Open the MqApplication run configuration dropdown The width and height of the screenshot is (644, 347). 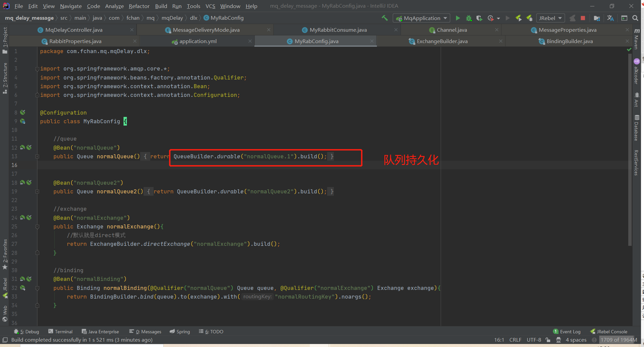[421, 18]
